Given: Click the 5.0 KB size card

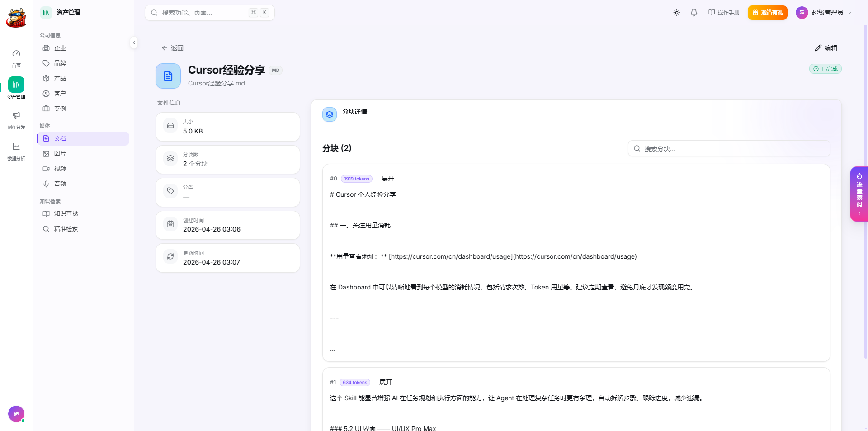Looking at the screenshot, I should (228, 127).
